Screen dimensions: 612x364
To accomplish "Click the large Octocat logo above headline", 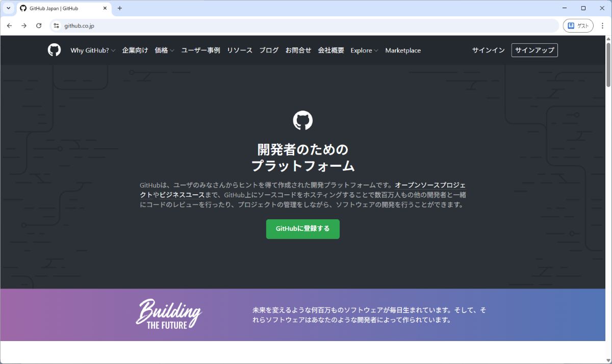I will coord(302,121).
